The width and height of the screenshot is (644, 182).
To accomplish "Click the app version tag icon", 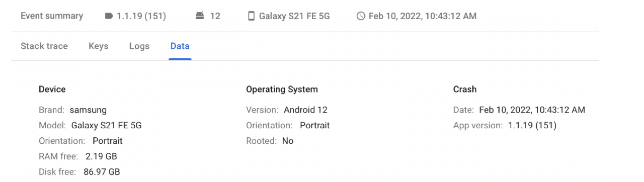I will [109, 16].
